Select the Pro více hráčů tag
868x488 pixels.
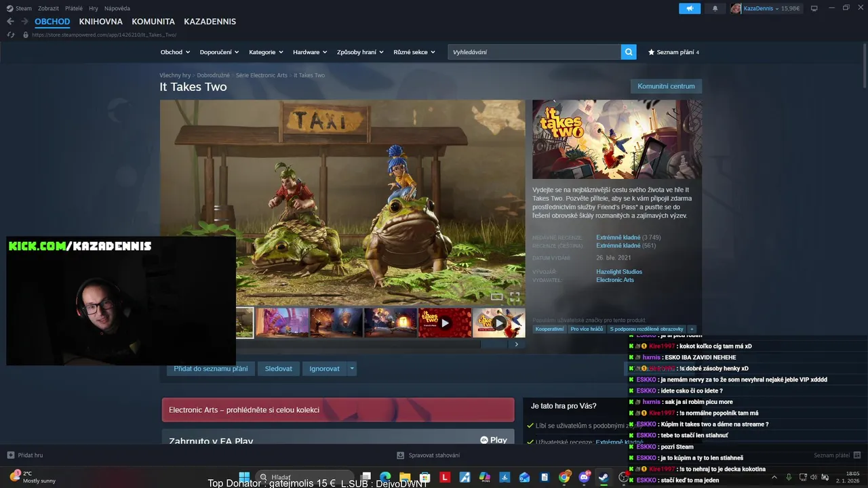click(587, 329)
